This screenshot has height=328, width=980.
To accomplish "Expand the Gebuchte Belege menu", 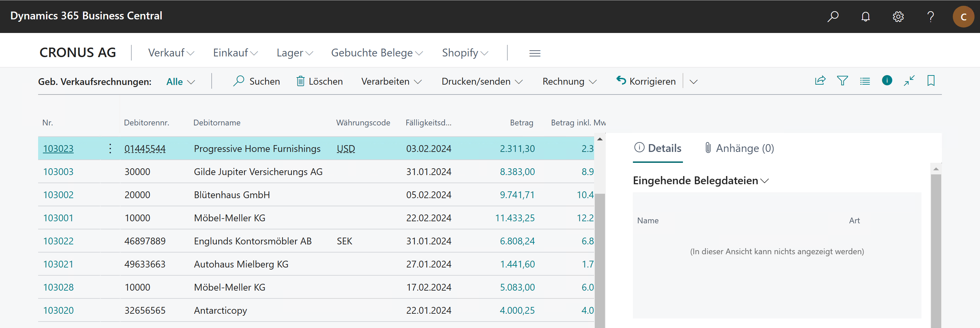I will 377,53.
